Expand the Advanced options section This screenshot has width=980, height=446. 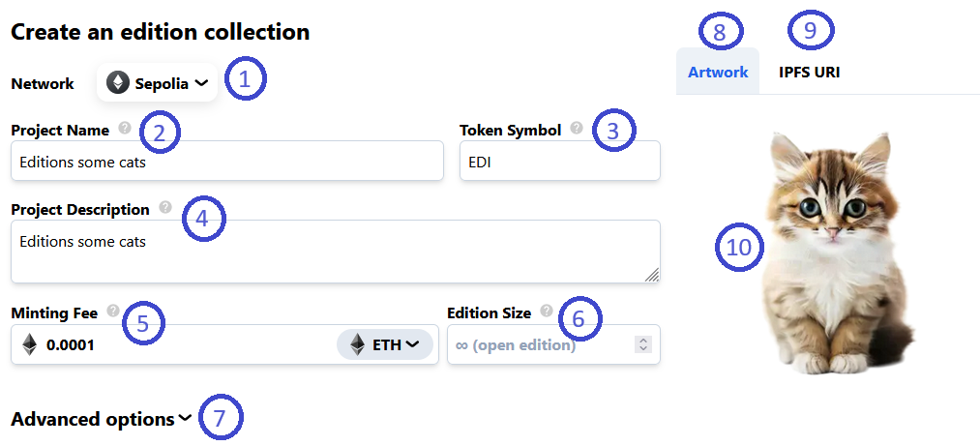tap(102, 419)
